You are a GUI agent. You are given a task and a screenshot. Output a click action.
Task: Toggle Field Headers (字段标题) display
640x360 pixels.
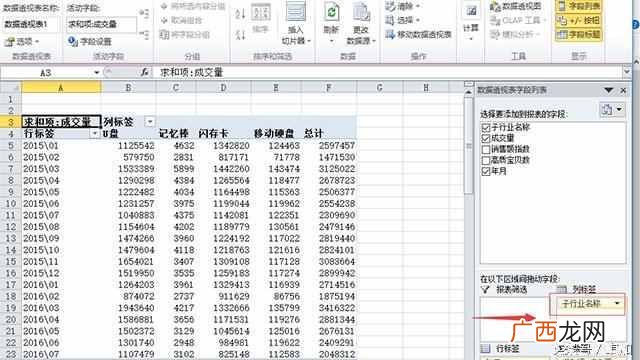579,35
